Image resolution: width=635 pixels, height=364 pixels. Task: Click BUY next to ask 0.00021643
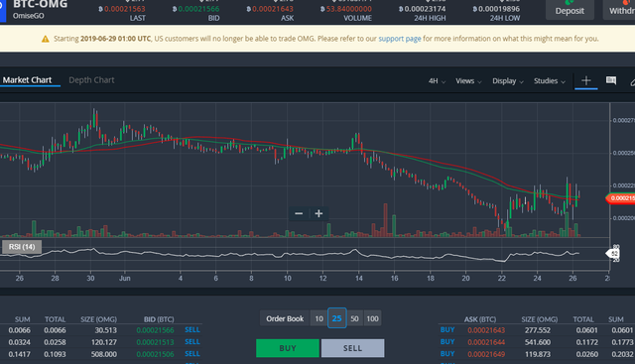coord(447,329)
